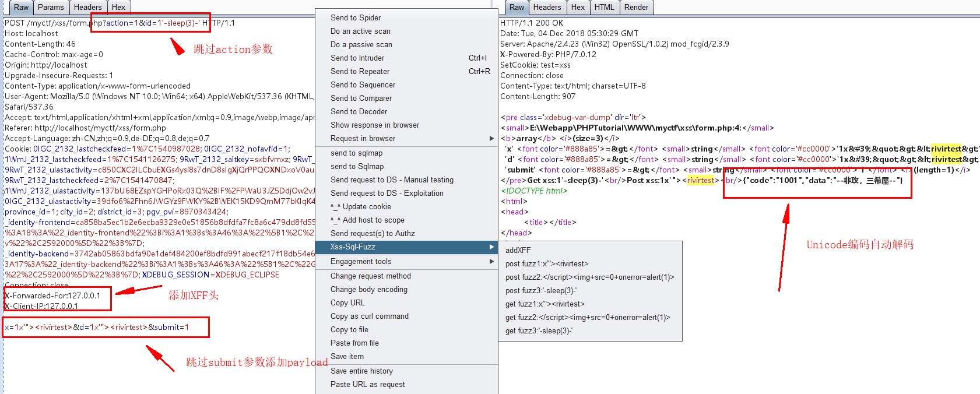980x394 pixels.
Task: Click the <!DOCTYPE html> response line
Action: point(534,191)
